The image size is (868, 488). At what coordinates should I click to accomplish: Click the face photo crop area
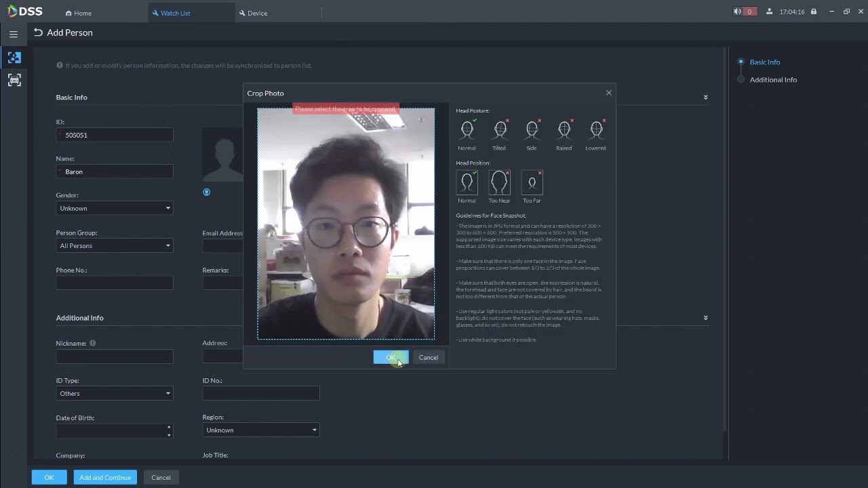(x=346, y=224)
